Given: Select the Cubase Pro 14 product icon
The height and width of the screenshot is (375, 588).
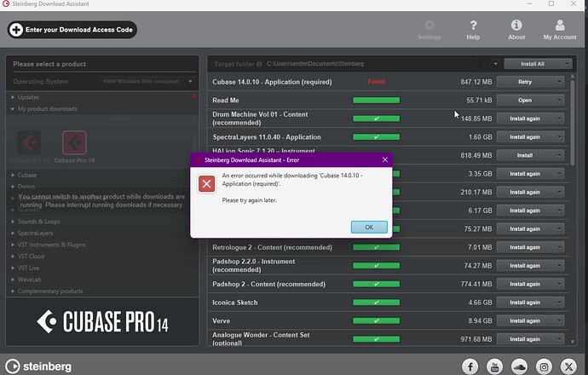Looking at the screenshot, I should tap(74, 142).
